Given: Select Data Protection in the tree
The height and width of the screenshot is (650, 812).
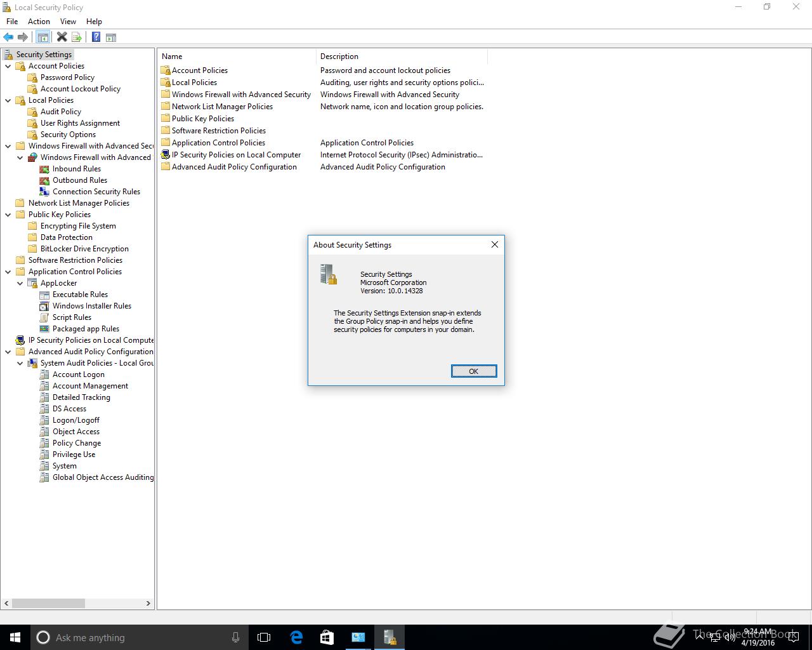Looking at the screenshot, I should [66, 237].
